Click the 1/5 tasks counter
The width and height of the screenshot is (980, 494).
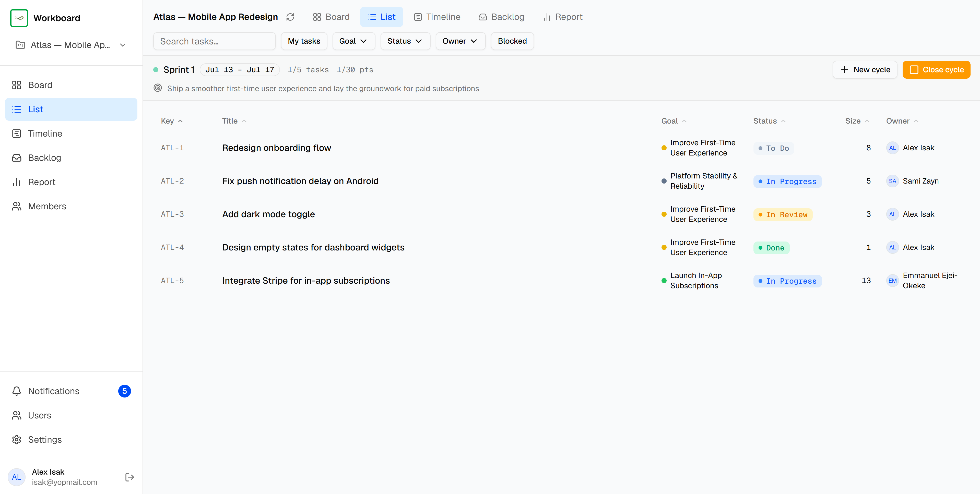point(308,70)
